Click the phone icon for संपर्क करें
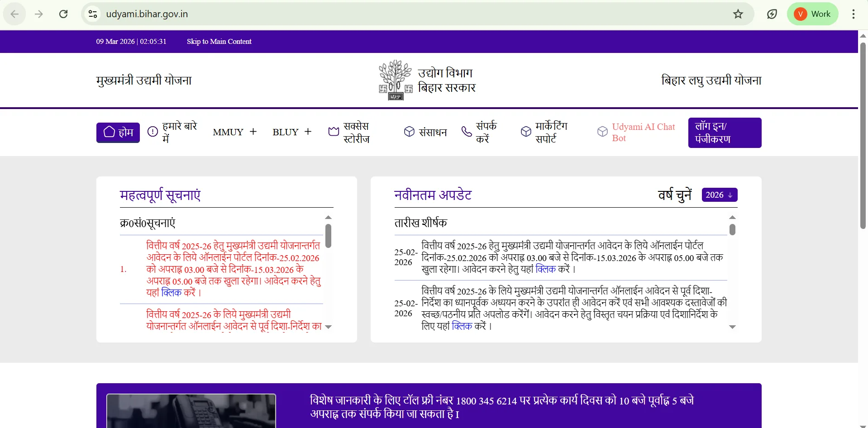The height and width of the screenshot is (428, 868). (466, 132)
